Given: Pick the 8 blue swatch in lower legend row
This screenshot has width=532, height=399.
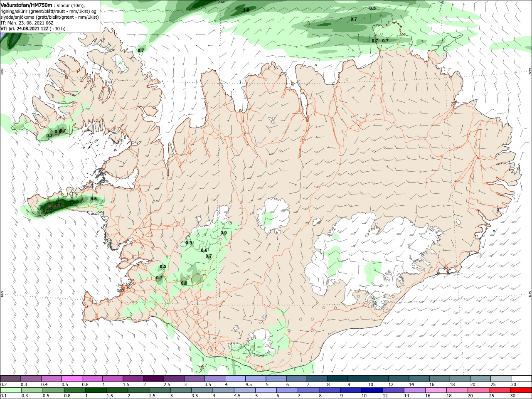Looking at the screenshot, I should coord(330,390).
